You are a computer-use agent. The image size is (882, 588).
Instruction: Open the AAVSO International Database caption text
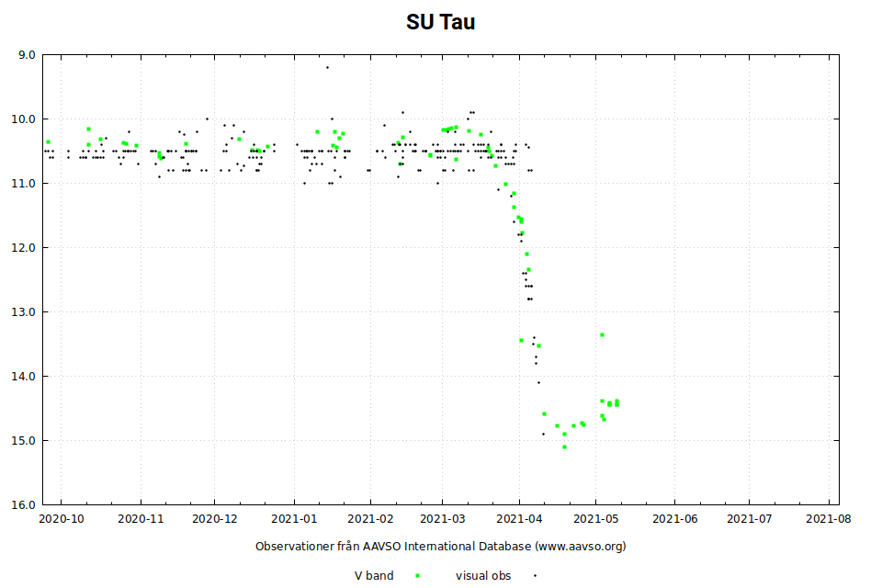tap(441, 546)
